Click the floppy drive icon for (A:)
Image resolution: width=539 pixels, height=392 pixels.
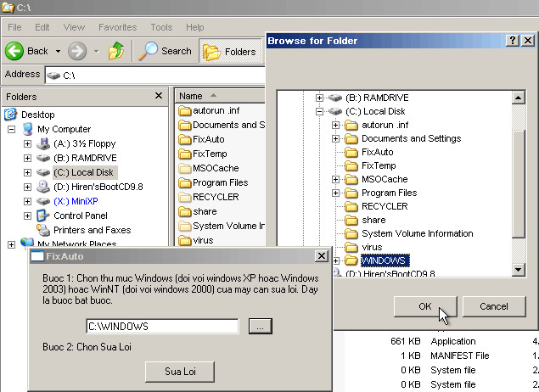tap(43, 143)
